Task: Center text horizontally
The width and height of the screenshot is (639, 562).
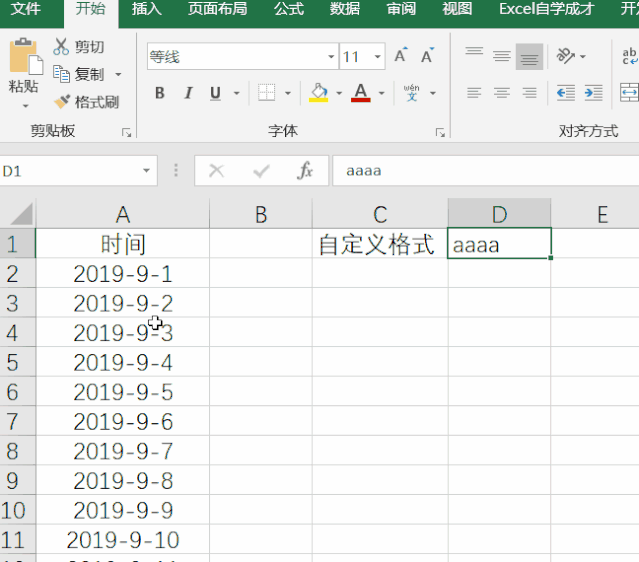Action: [x=502, y=93]
